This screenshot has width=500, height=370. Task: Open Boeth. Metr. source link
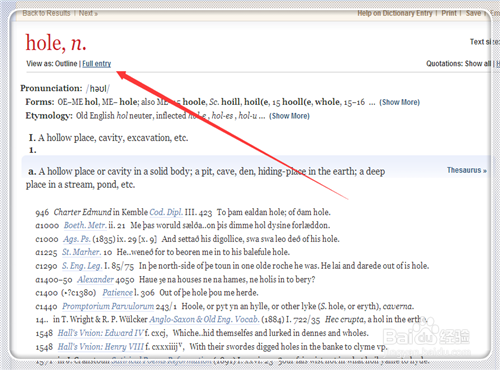pyautogui.click(x=85, y=225)
